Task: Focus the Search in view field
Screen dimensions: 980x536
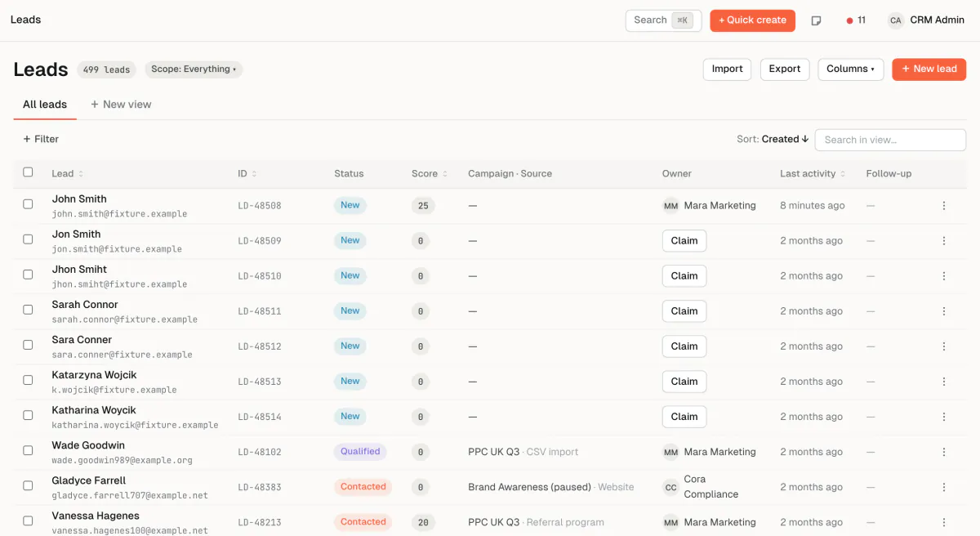Action: tap(890, 140)
